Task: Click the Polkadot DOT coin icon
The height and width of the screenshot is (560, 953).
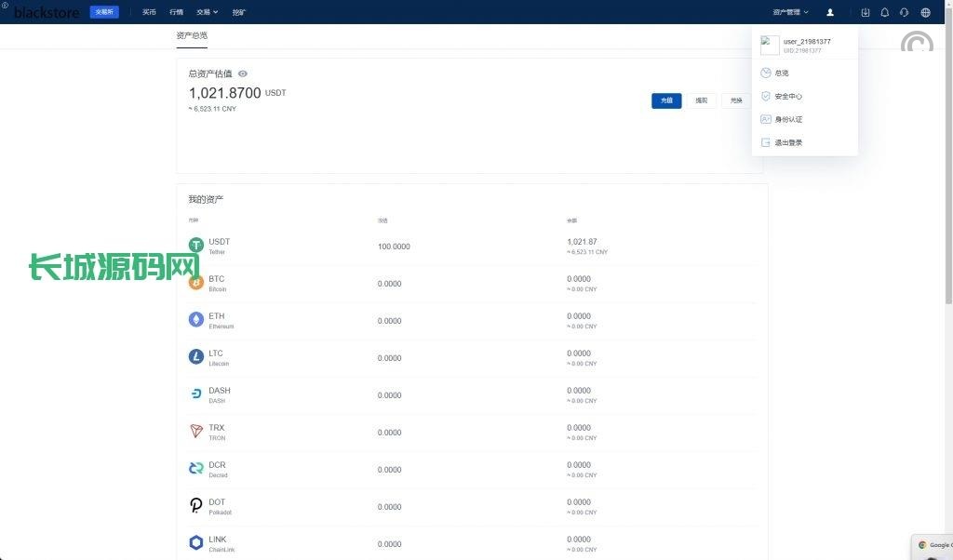Action: tap(195, 506)
